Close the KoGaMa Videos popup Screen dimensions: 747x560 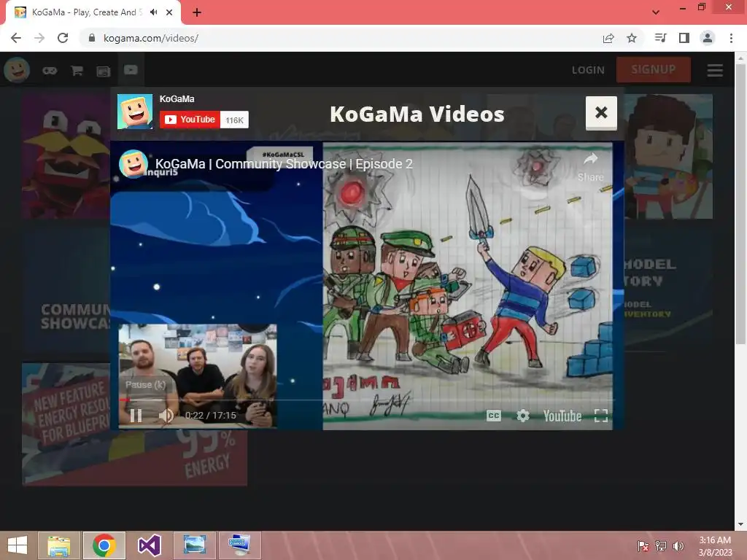point(601,113)
